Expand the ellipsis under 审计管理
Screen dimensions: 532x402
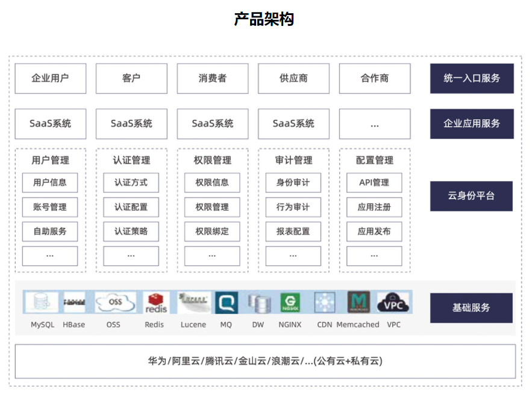click(293, 255)
